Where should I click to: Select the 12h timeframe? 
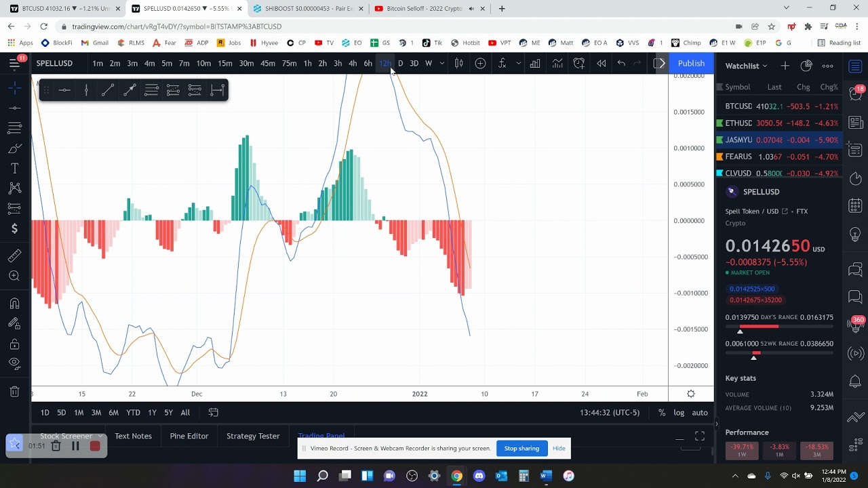pyautogui.click(x=384, y=63)
